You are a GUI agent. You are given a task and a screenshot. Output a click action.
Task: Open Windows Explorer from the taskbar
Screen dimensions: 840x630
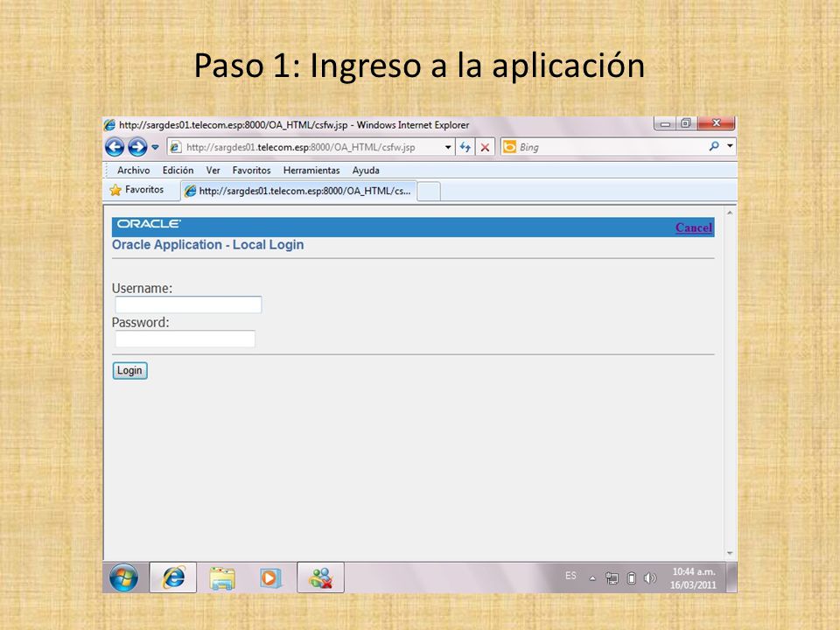click(222, 578)
